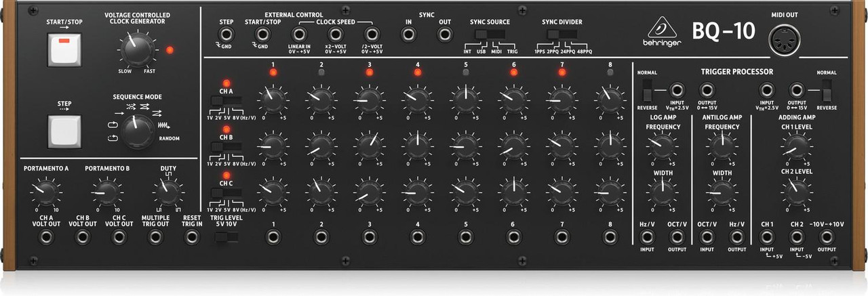
Task: Click the LINEAR IN clock speed jack
Action: click(298, 33)
